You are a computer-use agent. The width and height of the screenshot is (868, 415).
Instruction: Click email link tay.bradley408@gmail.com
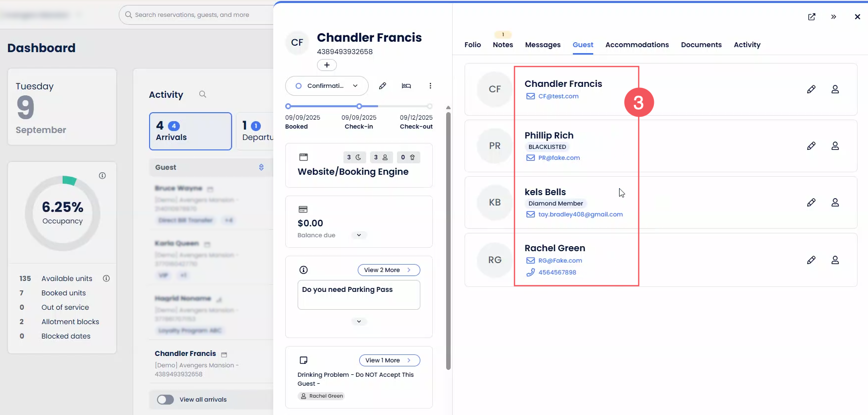580,214
